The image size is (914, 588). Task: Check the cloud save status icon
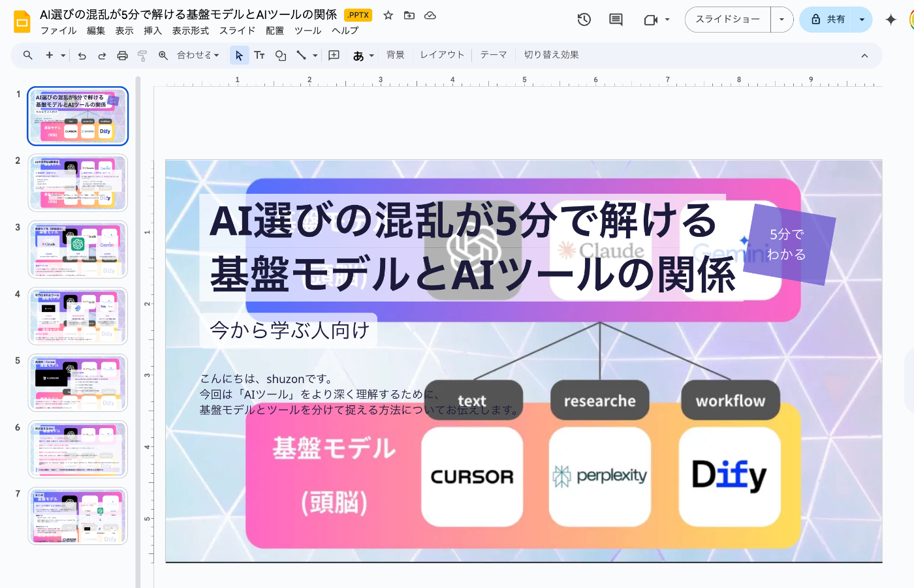pos(430,15)
